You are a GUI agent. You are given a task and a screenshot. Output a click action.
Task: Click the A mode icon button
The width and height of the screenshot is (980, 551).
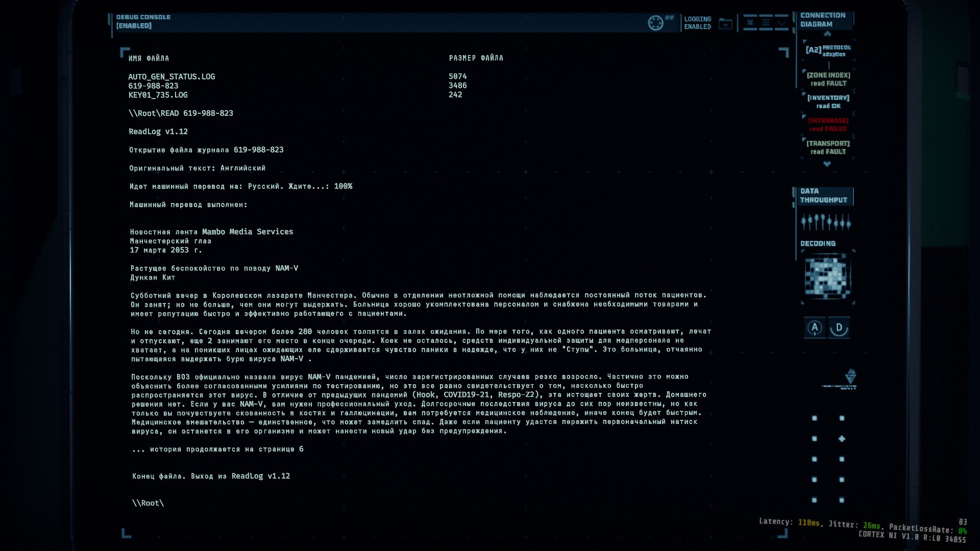815,328
